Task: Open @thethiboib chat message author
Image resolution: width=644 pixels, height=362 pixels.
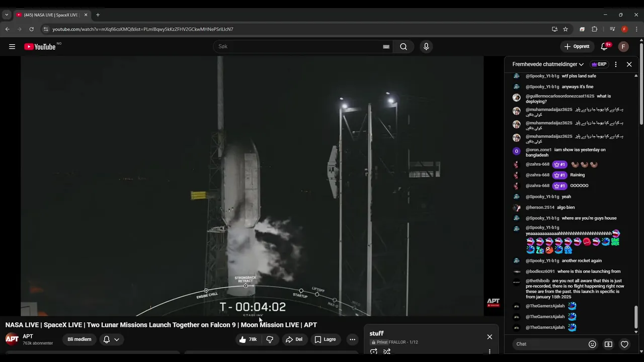Action: [x=538, y=281]
